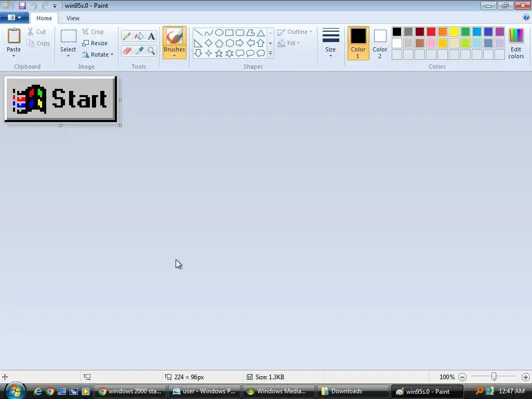Choose the Left arrow shape

(250, 43)
